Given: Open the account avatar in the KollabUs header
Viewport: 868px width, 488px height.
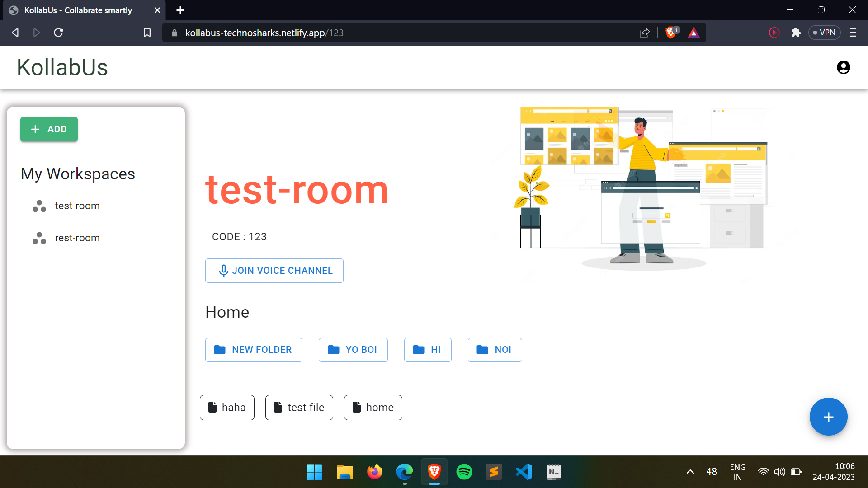Looking at the screenshot, I should tap(843, 67).
